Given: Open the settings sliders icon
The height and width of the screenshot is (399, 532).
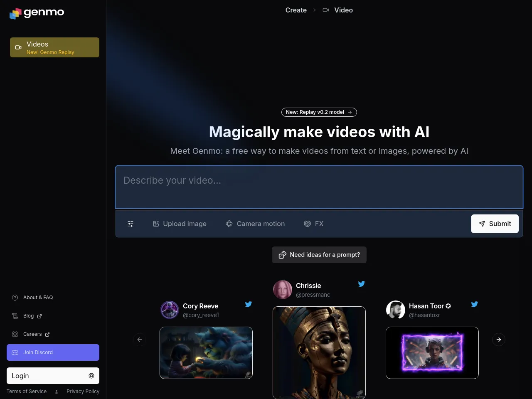Looking at the screenshot, I should pyautogui.click(x=131, y=224).
